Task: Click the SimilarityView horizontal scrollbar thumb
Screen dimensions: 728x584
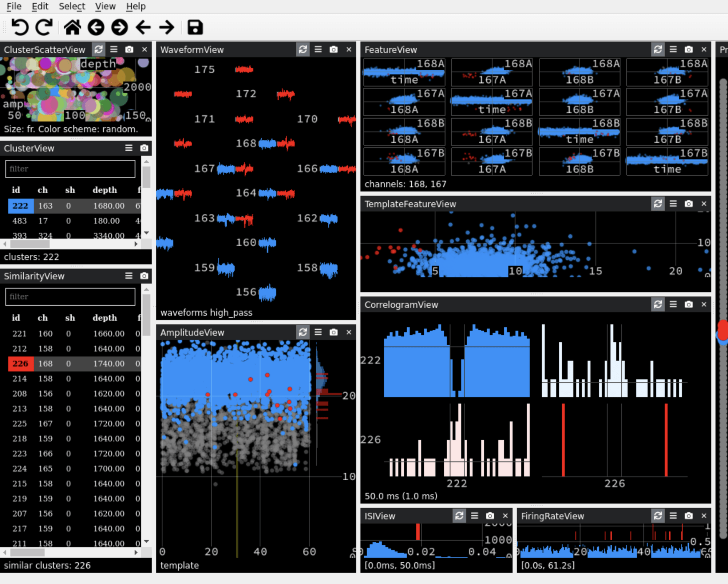Action: point(27,552)
